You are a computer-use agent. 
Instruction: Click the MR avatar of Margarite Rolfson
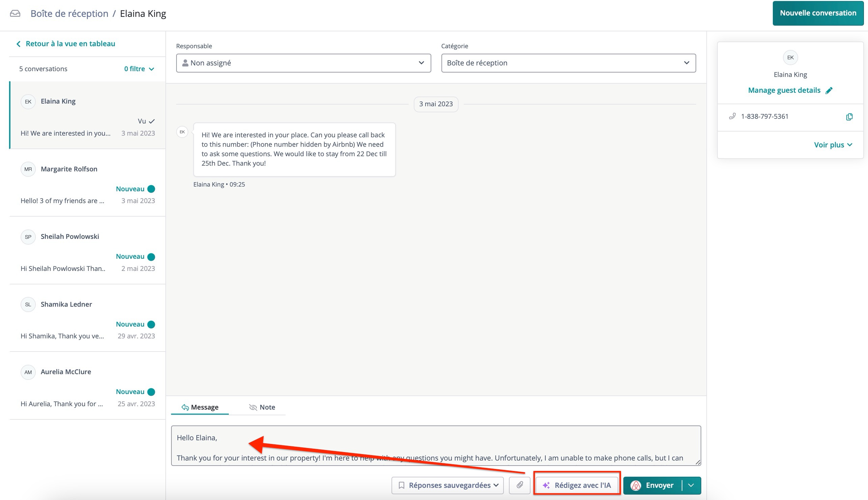point(28,169)
